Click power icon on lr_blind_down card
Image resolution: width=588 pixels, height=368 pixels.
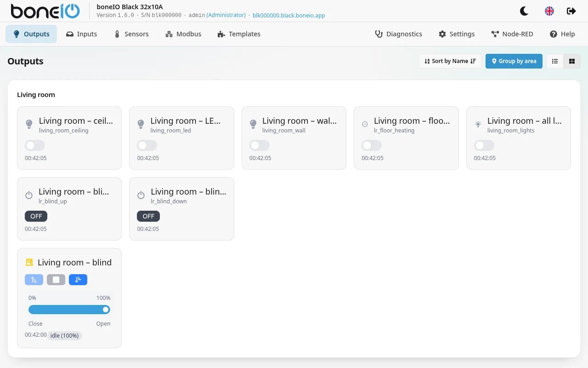(141, 195)
